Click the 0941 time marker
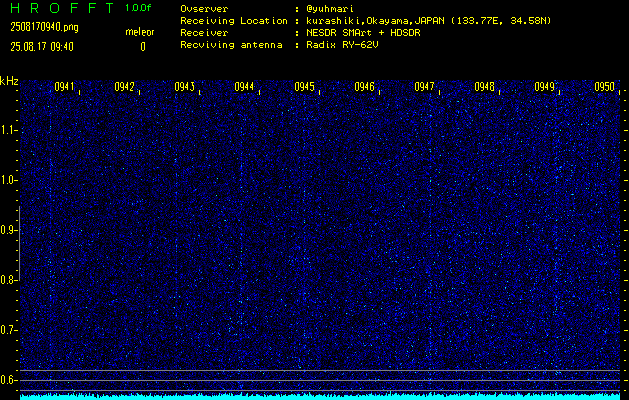Viewport: 629px width, 400px height. [64, 87]
